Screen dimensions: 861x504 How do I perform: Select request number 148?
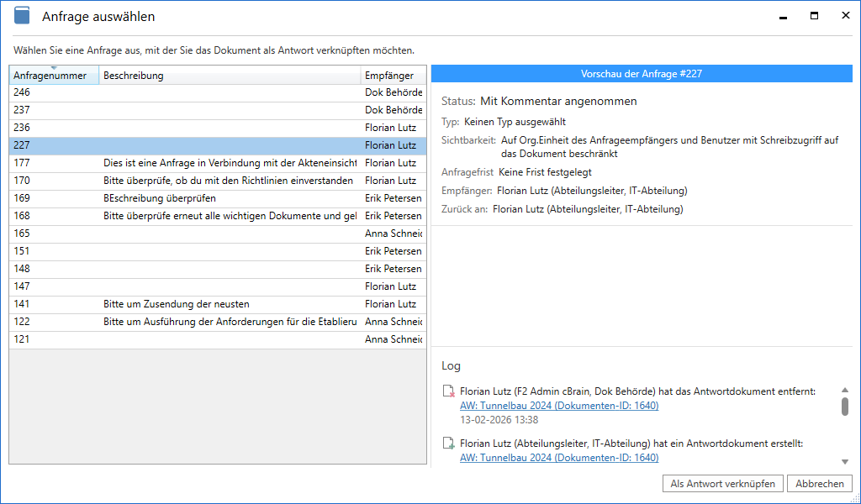point(218,268)
